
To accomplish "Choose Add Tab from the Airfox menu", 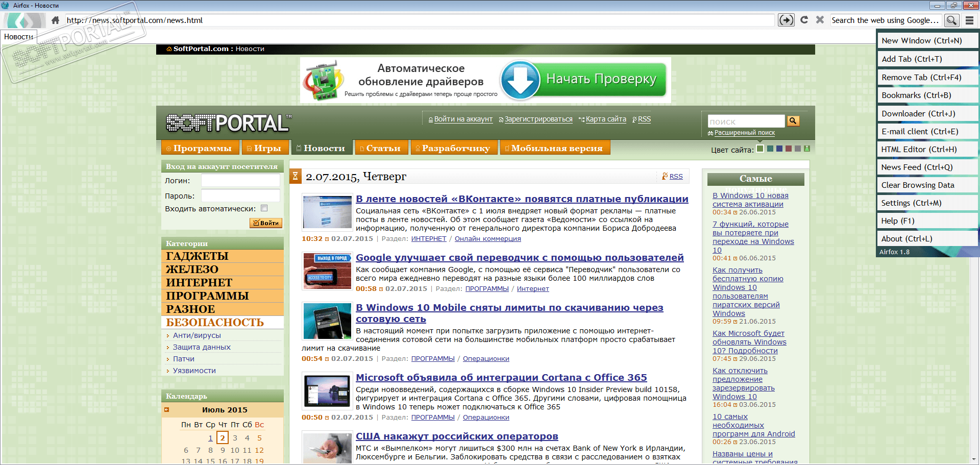I will click(927, 59).
